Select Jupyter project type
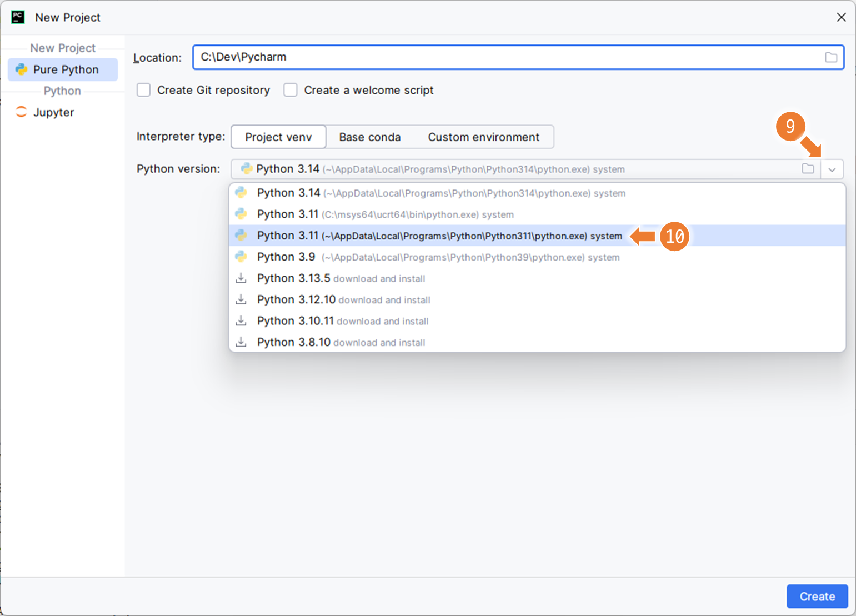This screenshot has width=856, height=616. tap(63, 112)
